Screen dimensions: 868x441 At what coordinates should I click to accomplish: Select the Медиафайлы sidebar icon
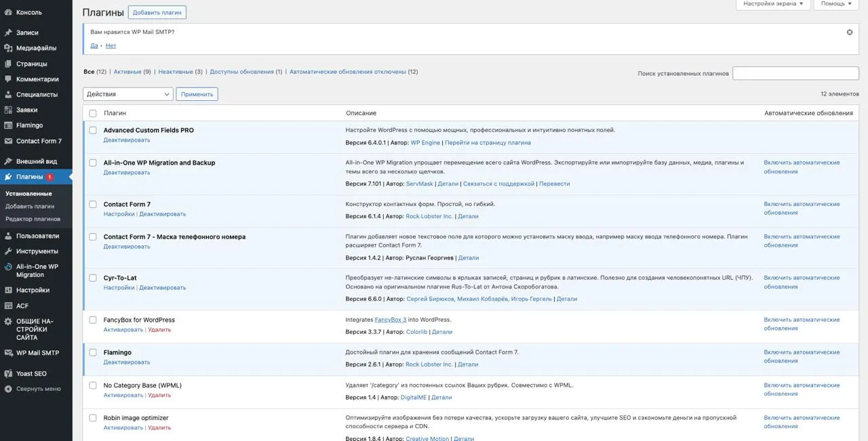pos(8,47)
